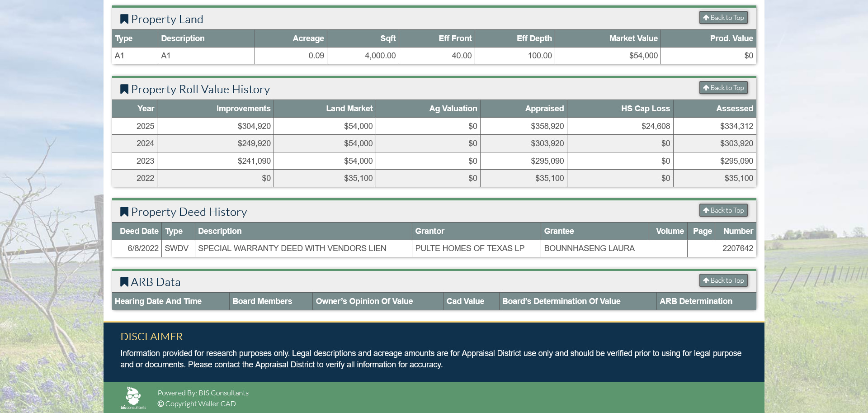
Task: Click the Owner's Opinion Of Value header
Action: click(378, 301)
